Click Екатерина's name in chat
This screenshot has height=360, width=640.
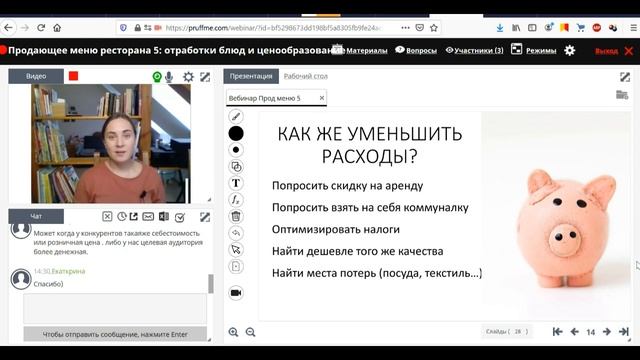tap(68, 271)
